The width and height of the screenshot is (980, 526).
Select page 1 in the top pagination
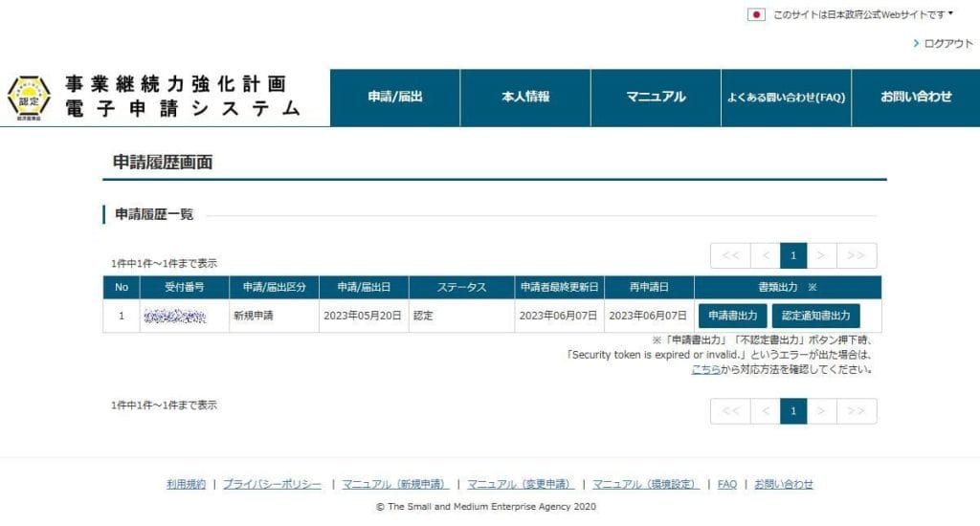pyautogui.click(x=793, y=255)
